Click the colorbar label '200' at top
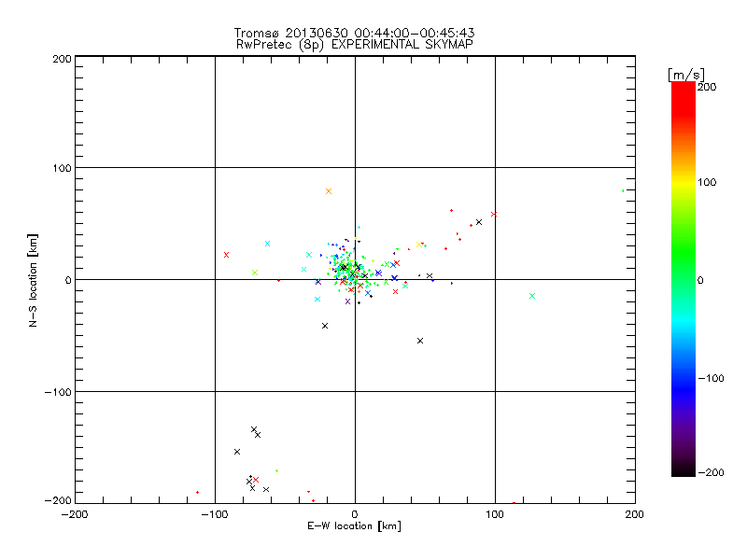Image resolution: width=747 pixels, height=560 pixels. click(708, 87)
